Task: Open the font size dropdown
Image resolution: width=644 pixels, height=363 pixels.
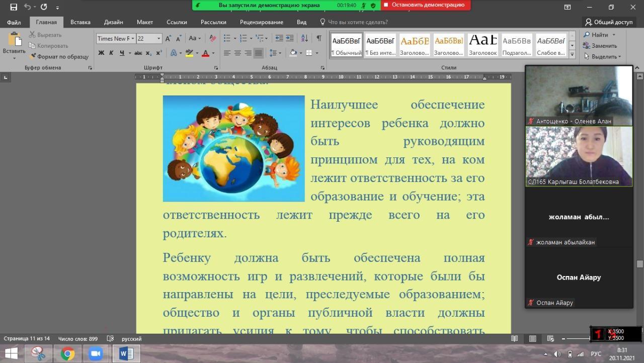Action: pos(159,39)
